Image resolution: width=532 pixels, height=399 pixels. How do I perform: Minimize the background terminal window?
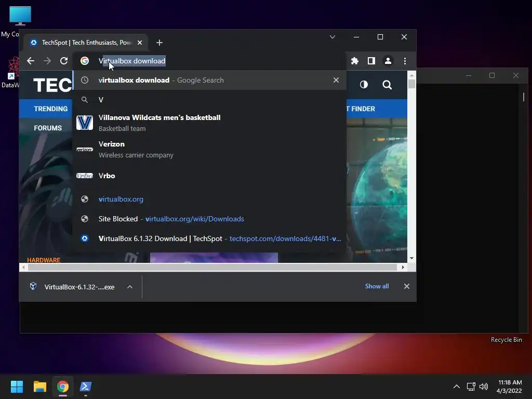tap(469, 75)
